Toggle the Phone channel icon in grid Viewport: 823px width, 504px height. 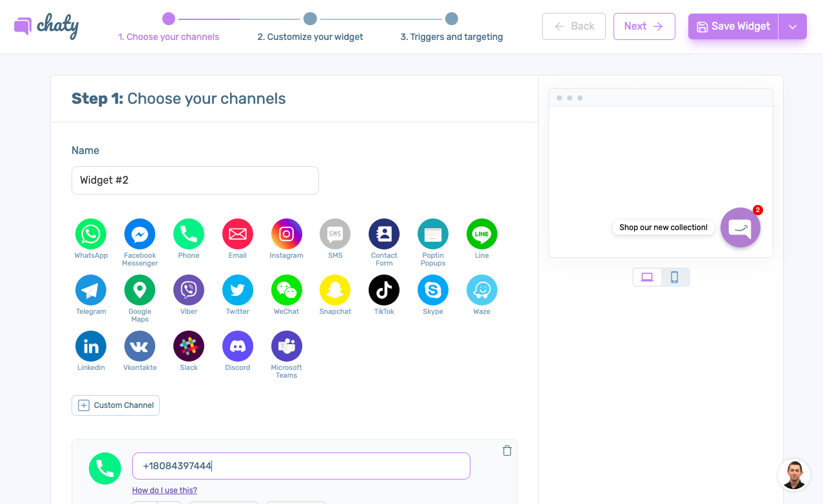pyautogui.click(x=189, y=234)
